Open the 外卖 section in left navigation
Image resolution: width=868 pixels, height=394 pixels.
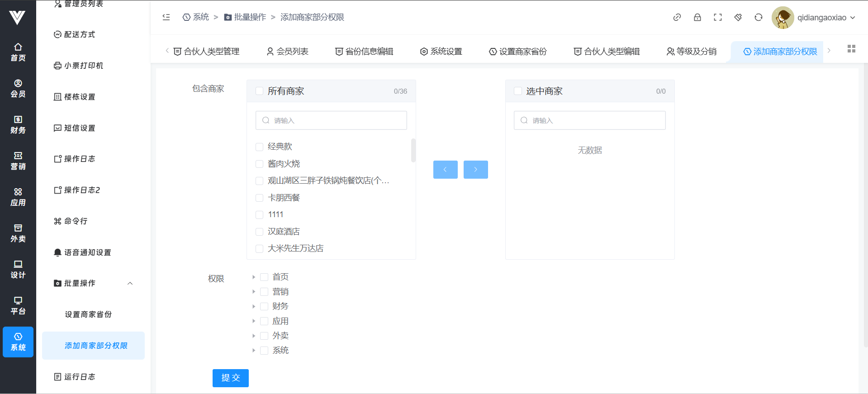[x=18, y=233]
